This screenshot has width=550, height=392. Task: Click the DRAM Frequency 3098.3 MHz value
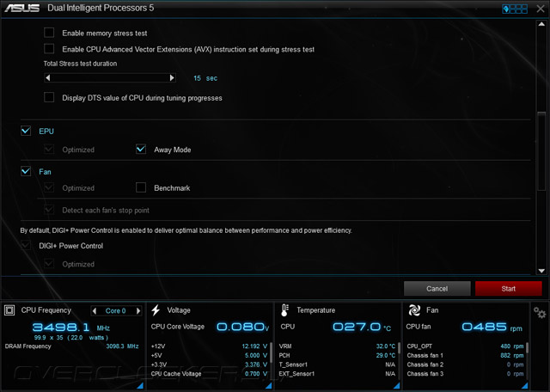click(x=122, y=346)
